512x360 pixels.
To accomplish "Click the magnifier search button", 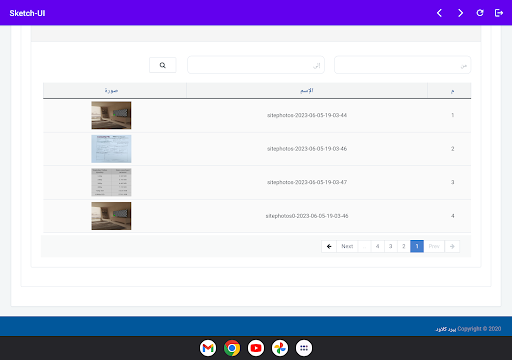I will click(x=163, y=65).
